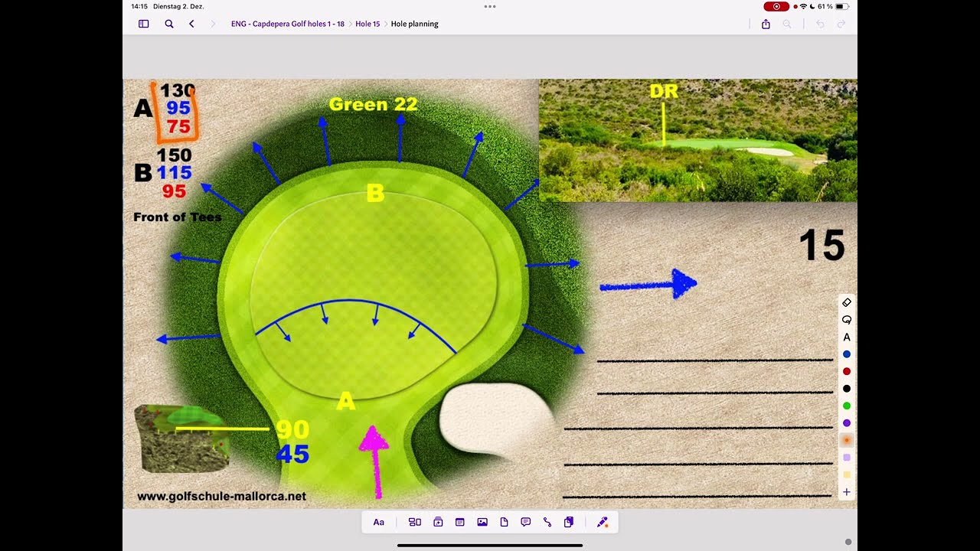Select the lasso selection tool
This screenshot has width=980, height=551.
click(x=847, y=320)
